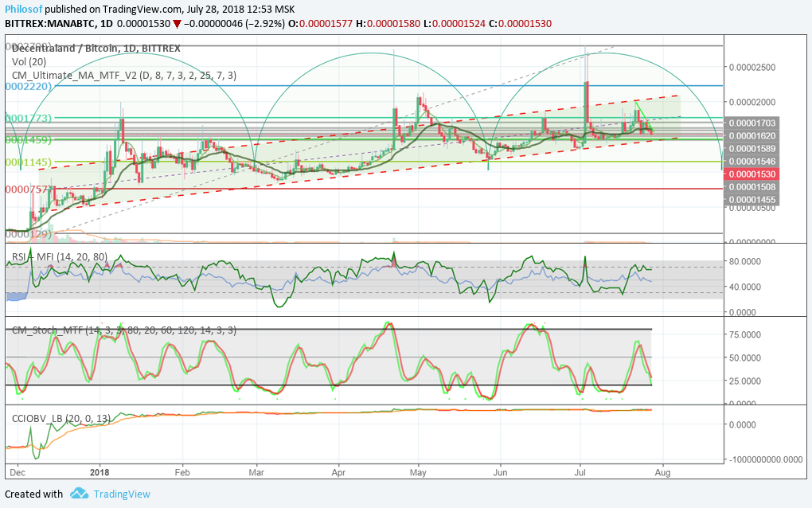The height and width of the screenshot is (508, 812).
Task: Click the 0.00002500 price axis value
Action: click(x=752, y=68)
